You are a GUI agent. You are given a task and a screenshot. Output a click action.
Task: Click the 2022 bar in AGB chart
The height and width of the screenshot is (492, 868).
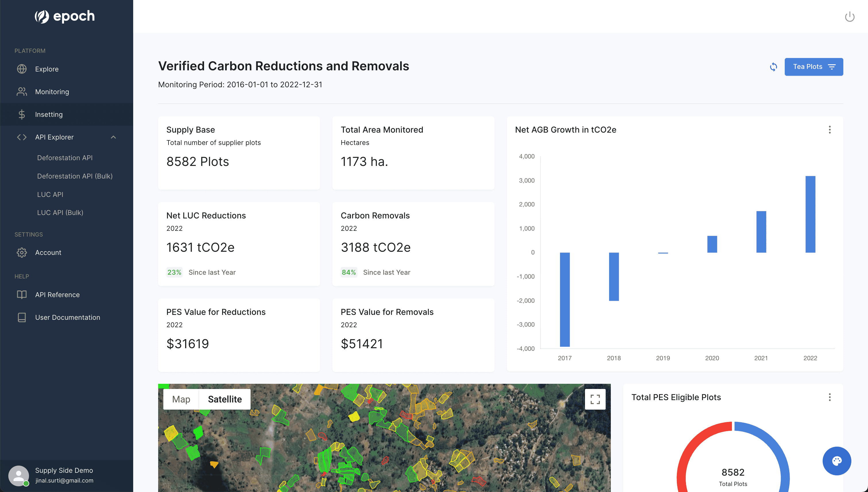[x=810, y=214]
